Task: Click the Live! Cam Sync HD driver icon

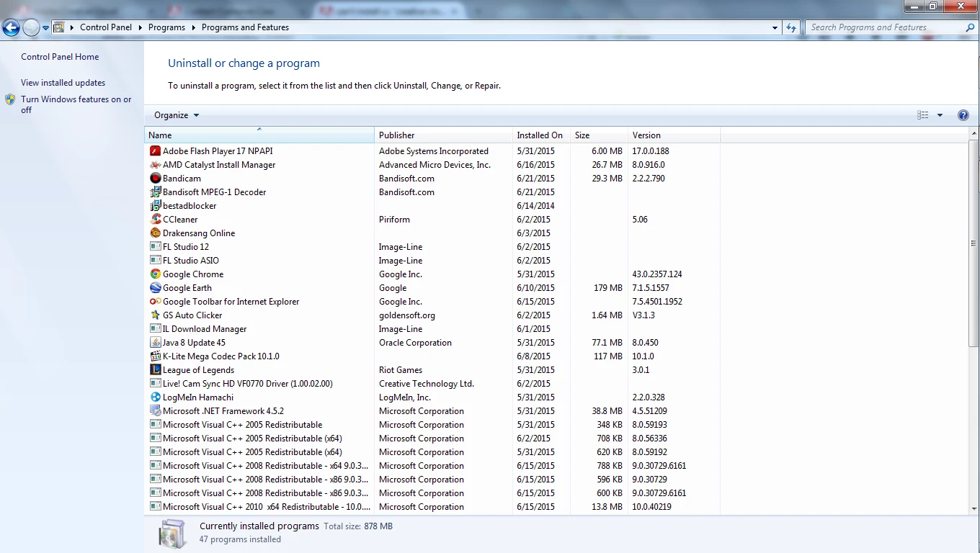Action: [155, 384]
